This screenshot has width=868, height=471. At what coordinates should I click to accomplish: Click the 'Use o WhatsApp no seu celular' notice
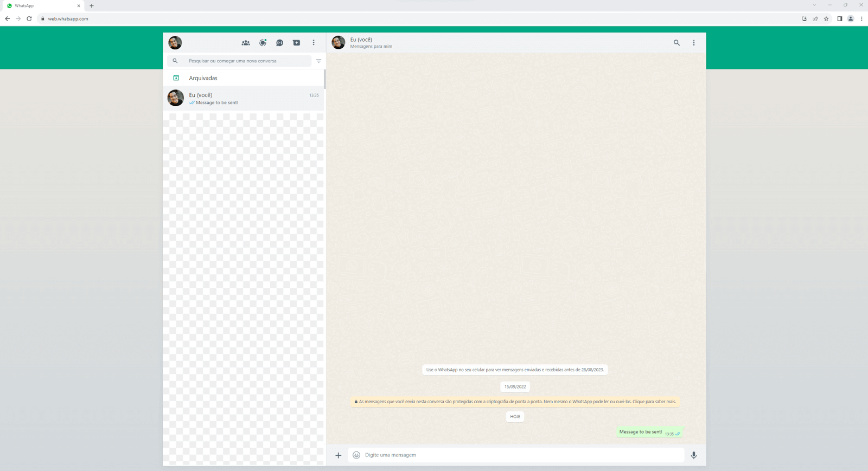(x=515, y=370)
